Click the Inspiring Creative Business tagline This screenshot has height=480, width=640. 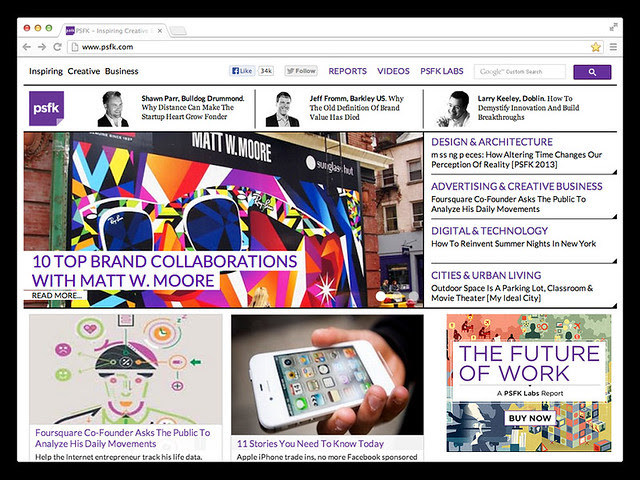84,71
